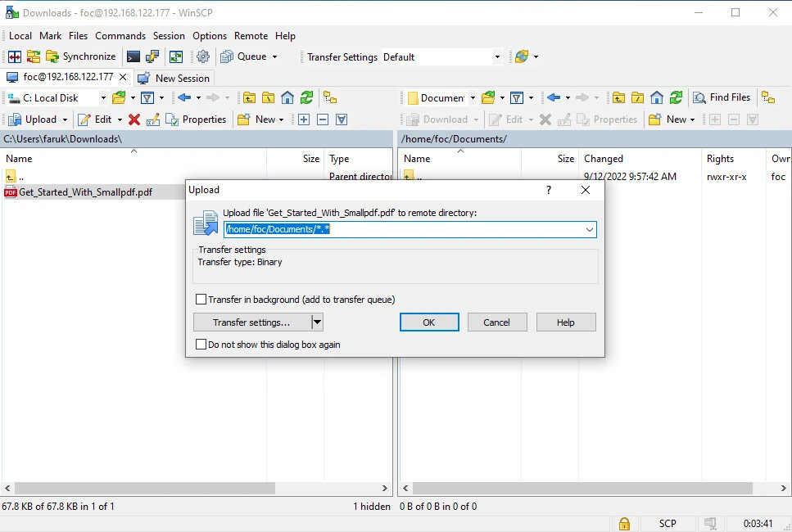Click Find Files in remote toolbar
The width and height of the screenshot is (792, 532).
(722, 97)
